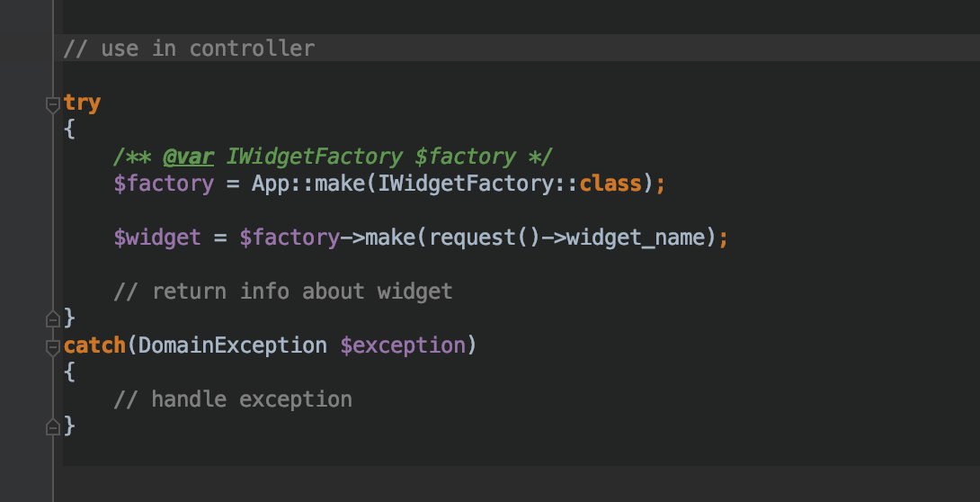Click '// handle exception' comment
Viewport: 980px width, 502px height.
[x=233, y=399]
